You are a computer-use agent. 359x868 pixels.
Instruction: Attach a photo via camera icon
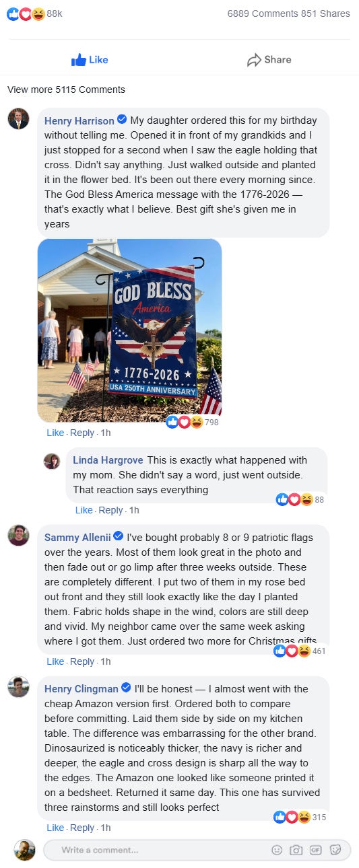tap(296, 850)
